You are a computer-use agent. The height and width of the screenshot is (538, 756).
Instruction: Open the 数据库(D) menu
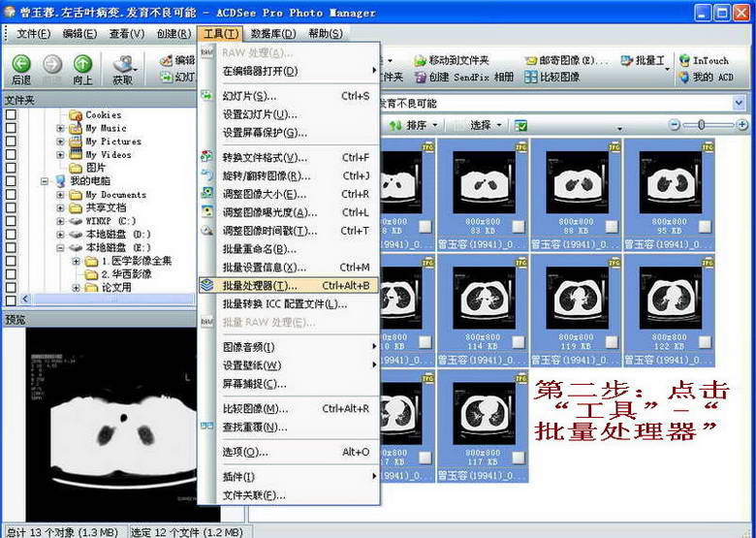[x=273, y=34]
